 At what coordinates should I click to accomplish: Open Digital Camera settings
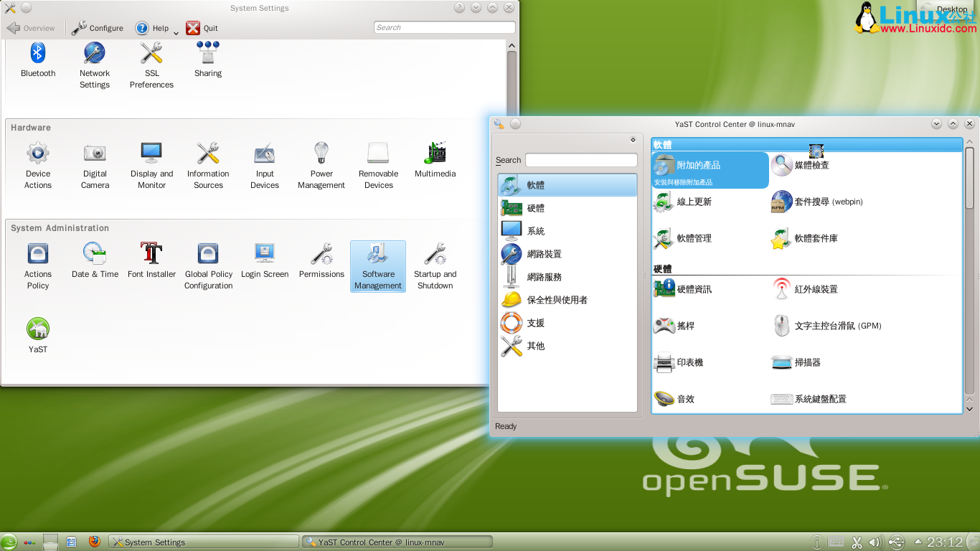coord(95,166)
